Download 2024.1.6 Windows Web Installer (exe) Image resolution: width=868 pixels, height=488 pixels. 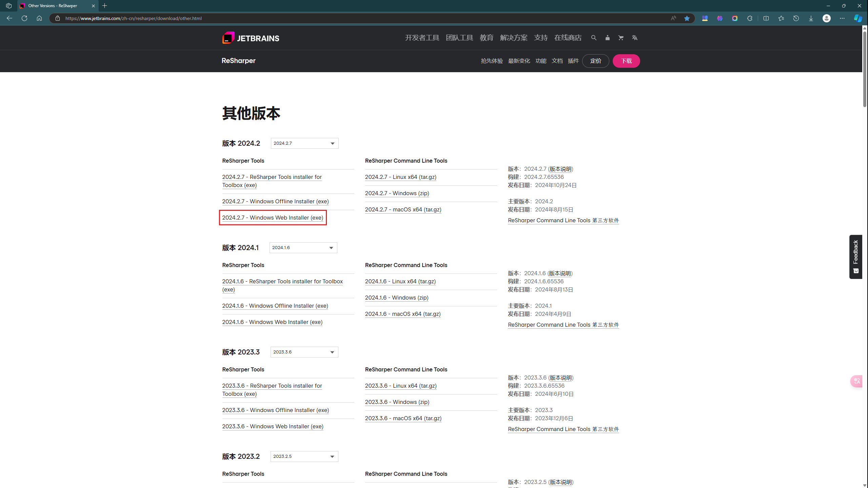tap(272, 322)
